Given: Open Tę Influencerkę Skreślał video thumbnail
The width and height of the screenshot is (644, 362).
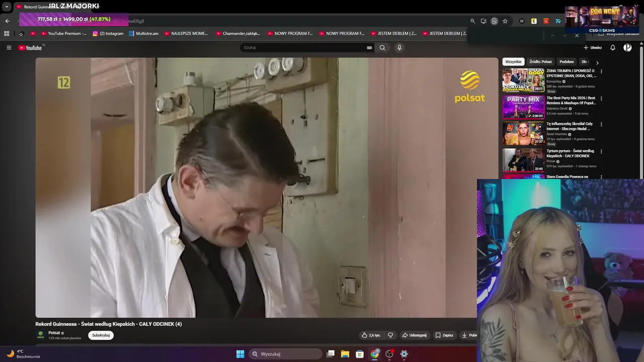Looking at the screenshot, I should [523, 133].
